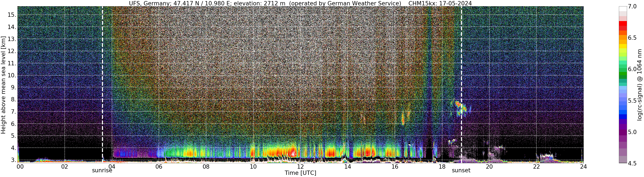Screen dimensions: 644x177
Task: Click the dashed sunrise marker line
Action: tap(102, 84)
